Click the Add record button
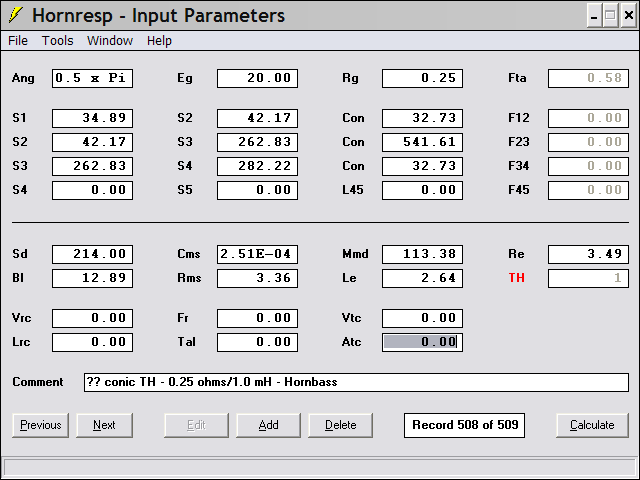The image size is (640, 480). 268,425
